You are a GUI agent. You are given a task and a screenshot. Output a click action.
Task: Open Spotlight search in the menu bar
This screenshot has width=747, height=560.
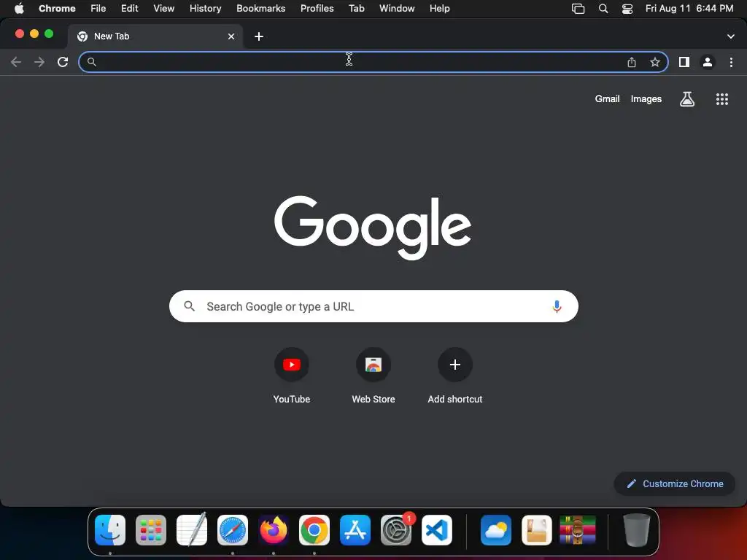tap(603, 9)
